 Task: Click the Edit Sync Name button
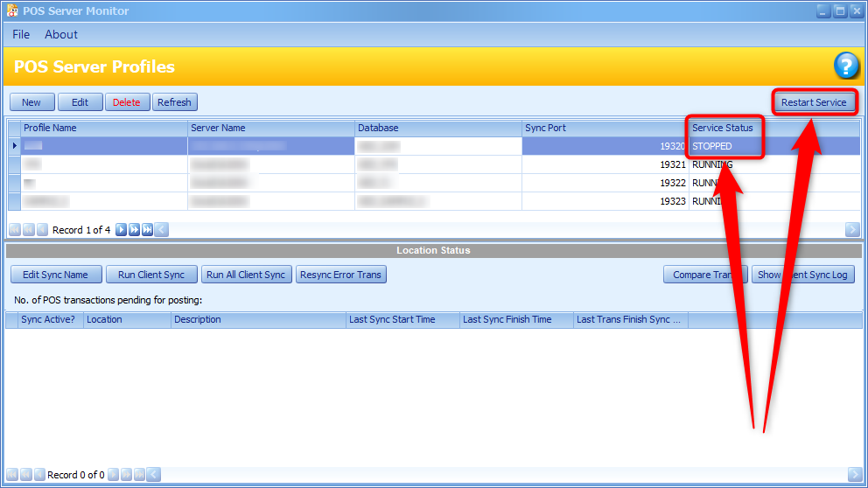(56, 275)
